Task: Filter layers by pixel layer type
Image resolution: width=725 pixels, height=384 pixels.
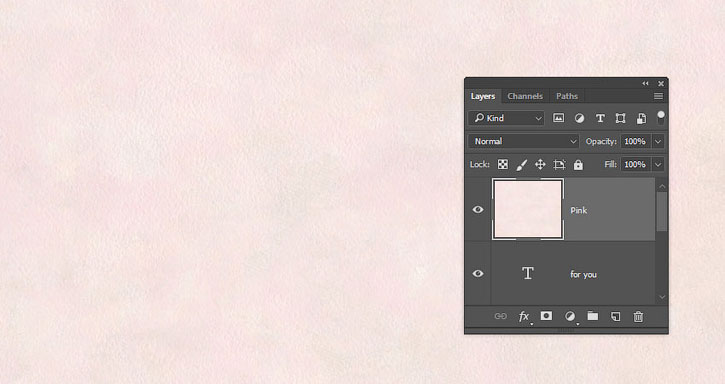Action: tap(559, 118)
